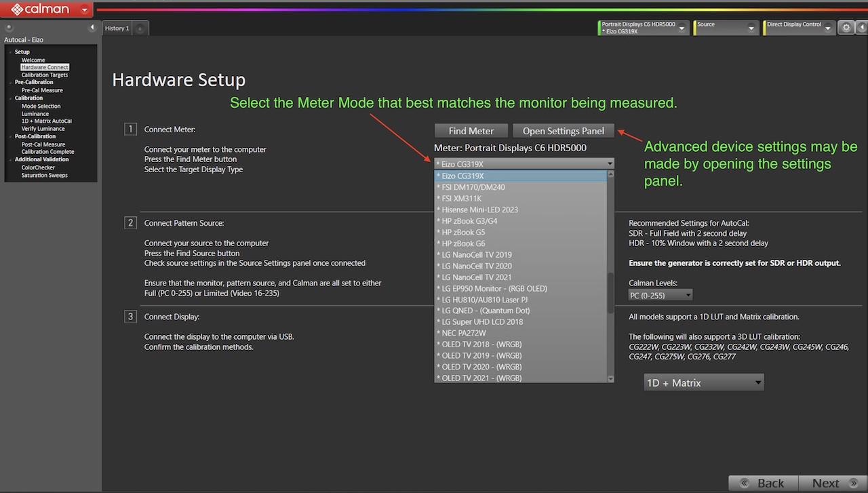Collapse the left workflow sidebar
868x493 pixels.
(x=92, y=28)
